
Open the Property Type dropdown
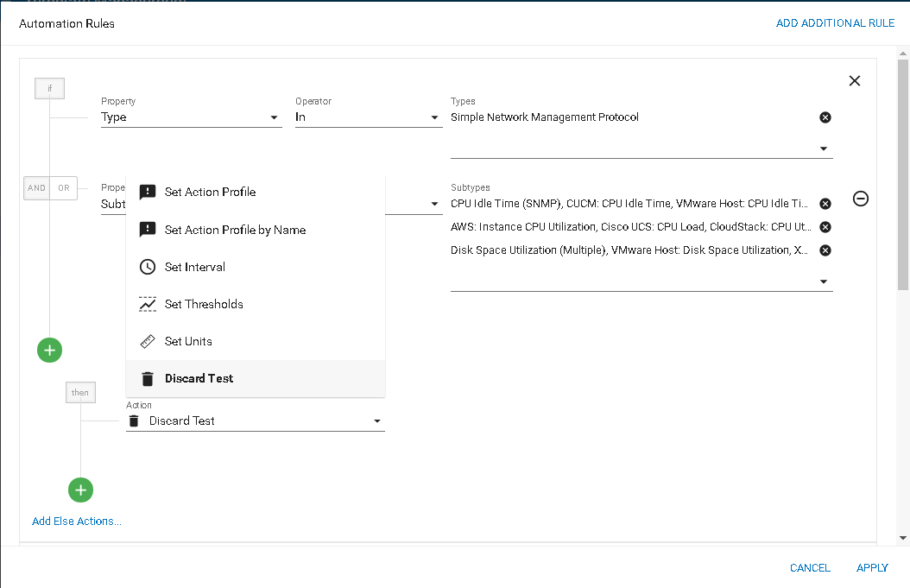coord(192,117)
